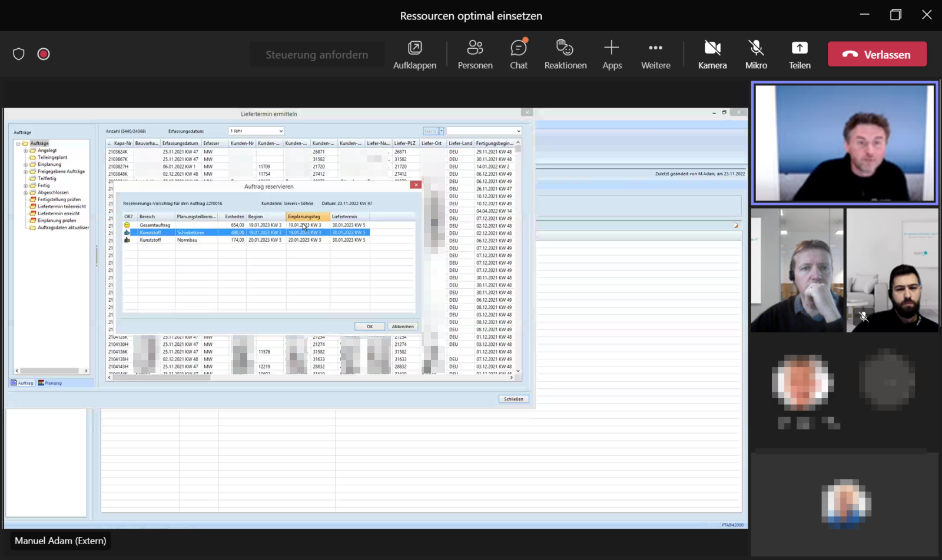
Task: Leave meeting with Verlassen button
Action: [877, 54]
